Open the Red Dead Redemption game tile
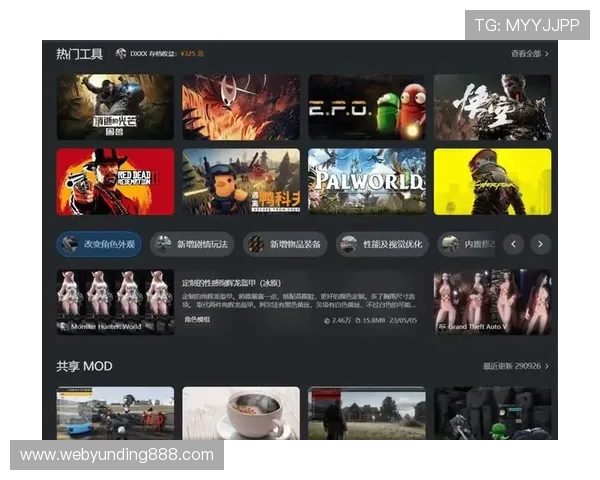 (115, 181)
